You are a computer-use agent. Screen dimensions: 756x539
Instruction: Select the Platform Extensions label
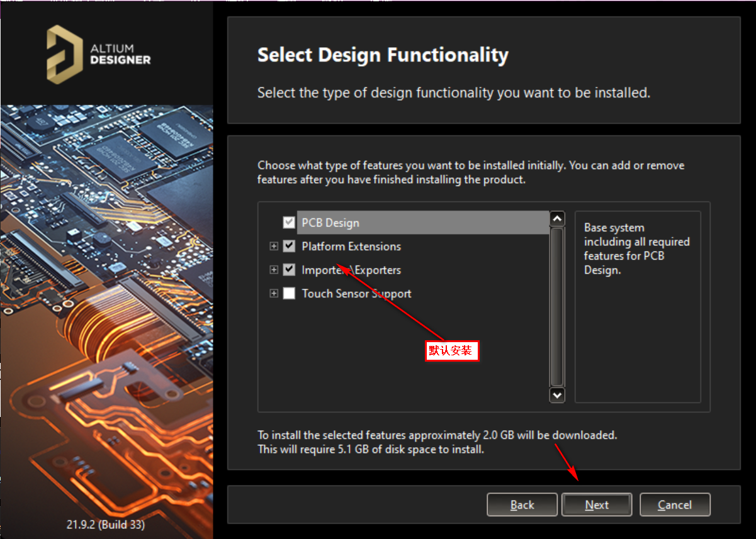(351, 247)
